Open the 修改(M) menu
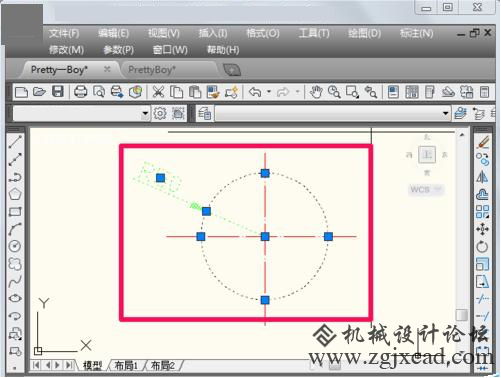501x378 pixels. [66, 50]
